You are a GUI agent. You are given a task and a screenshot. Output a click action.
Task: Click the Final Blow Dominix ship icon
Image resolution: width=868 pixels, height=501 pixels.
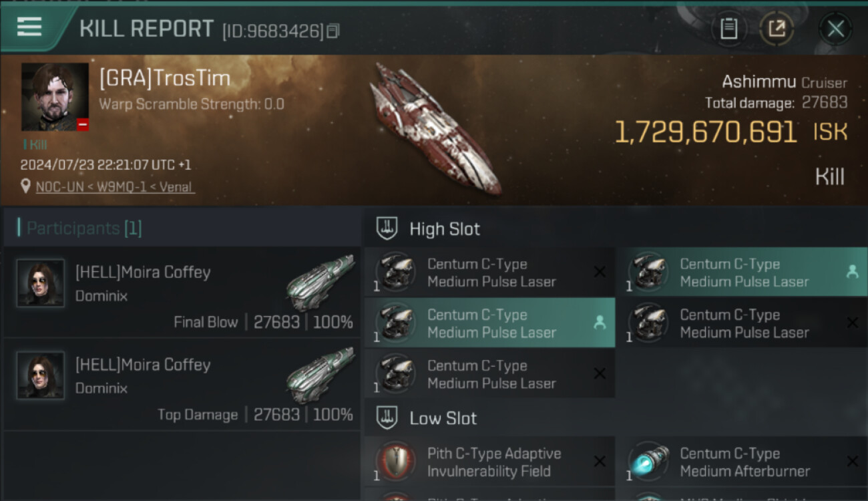click(x=320, y=283)
